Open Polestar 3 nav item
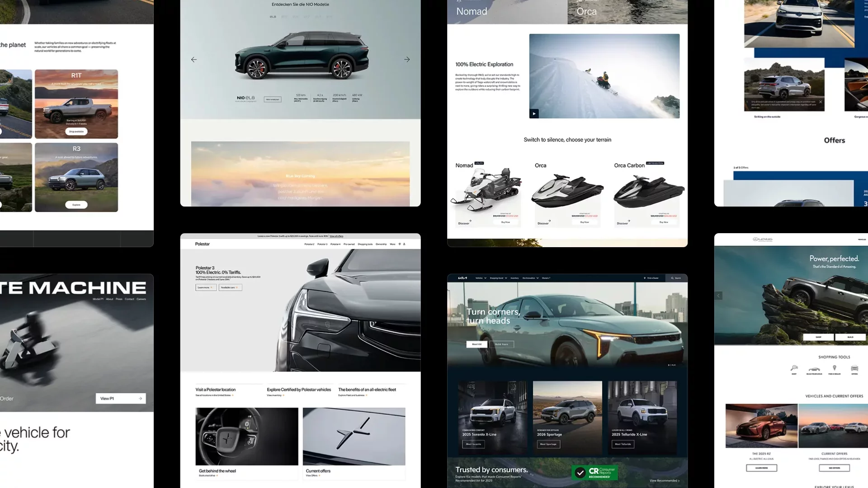The height and width of the screenshot is (488, 868). [322, 244]
